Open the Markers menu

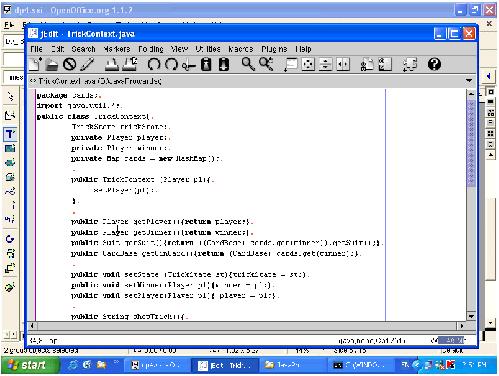click(117, 49)
